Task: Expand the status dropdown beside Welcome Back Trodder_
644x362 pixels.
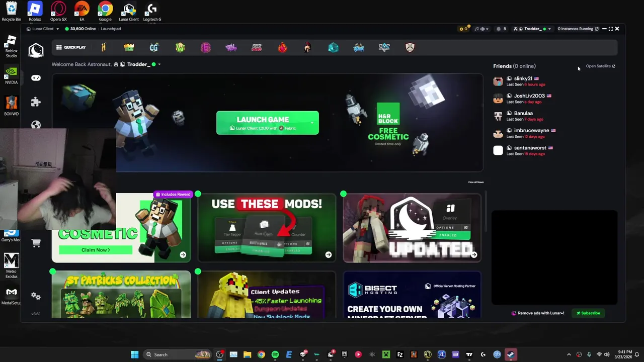Action: (159, 64)
